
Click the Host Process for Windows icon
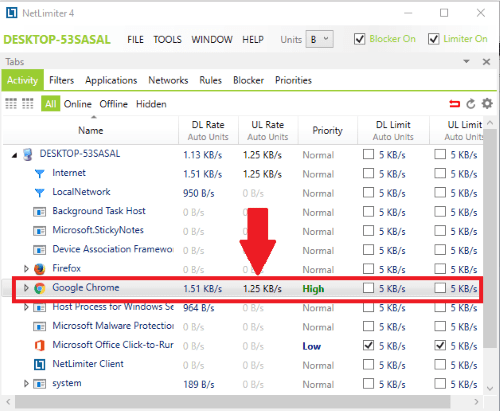[39, 307]
